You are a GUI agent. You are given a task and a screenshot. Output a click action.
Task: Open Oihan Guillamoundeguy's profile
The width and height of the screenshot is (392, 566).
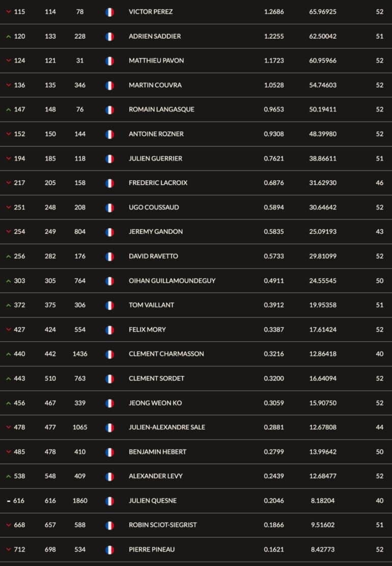172,281
